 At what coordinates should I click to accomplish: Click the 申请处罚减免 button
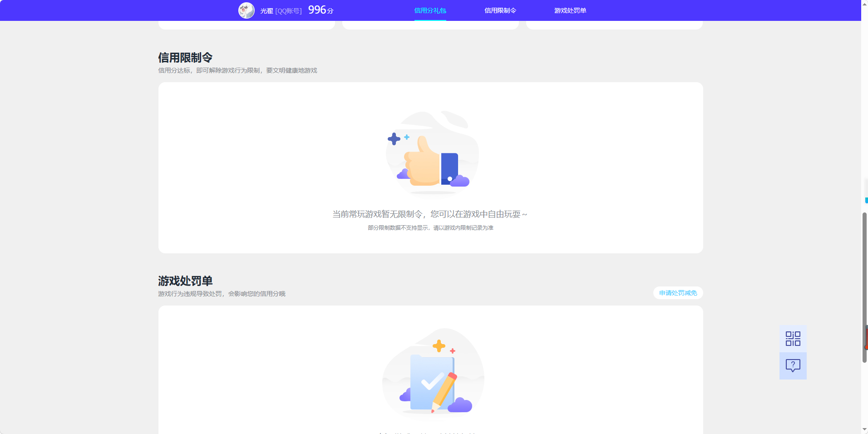click(x=678, y=293)
